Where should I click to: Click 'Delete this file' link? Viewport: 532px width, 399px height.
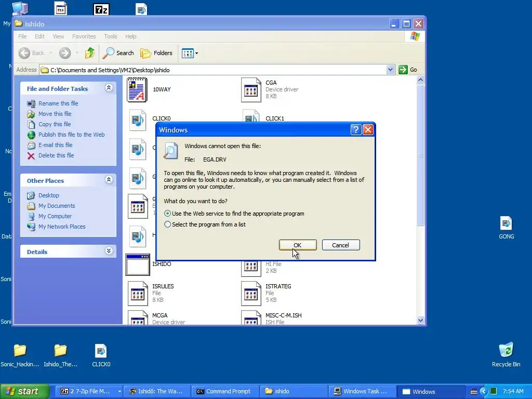pyautogui.click(x=56, y=155)
